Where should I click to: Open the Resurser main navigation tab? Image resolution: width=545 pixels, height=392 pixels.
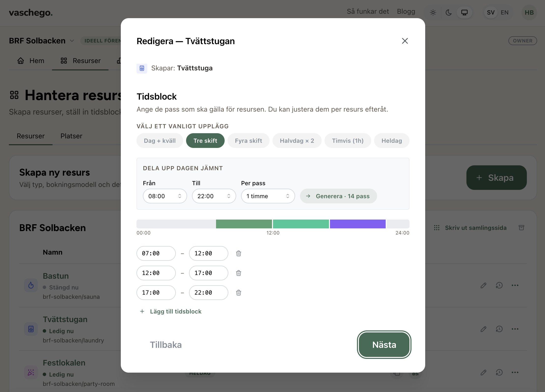coord(80,61)
